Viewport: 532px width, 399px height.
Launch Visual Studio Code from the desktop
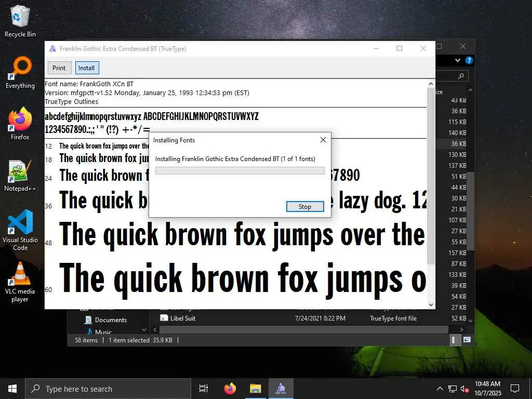(20, 230)
